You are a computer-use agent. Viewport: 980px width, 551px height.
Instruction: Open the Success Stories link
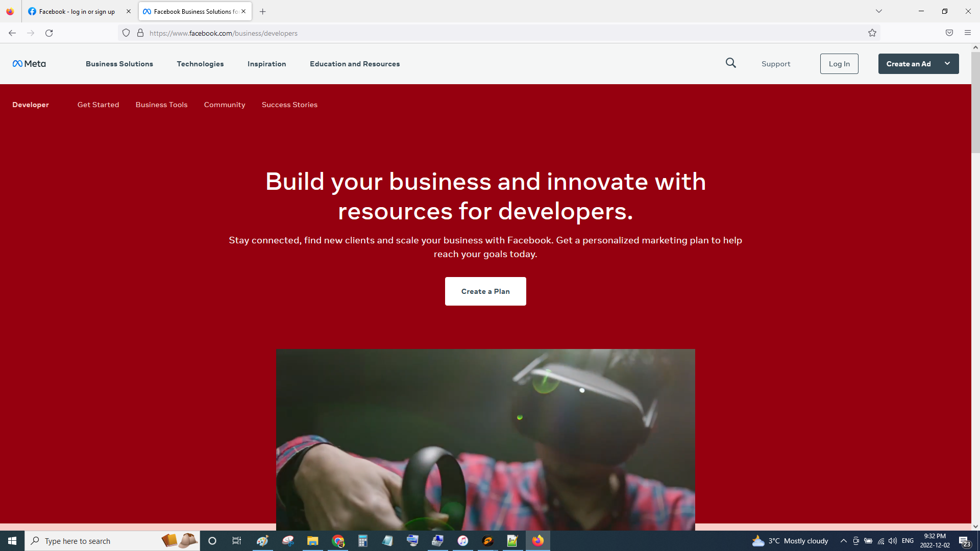coord(289,105)
